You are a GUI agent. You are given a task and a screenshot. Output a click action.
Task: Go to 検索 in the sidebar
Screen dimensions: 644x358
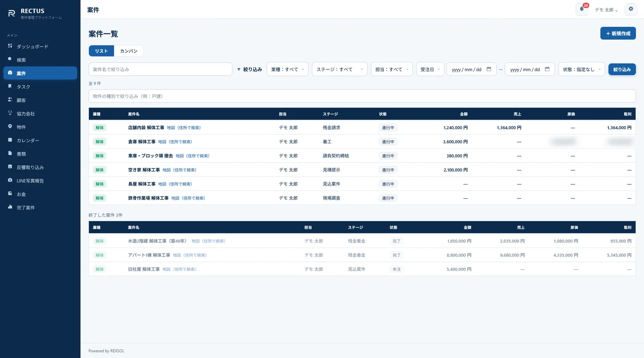(40, 60)
